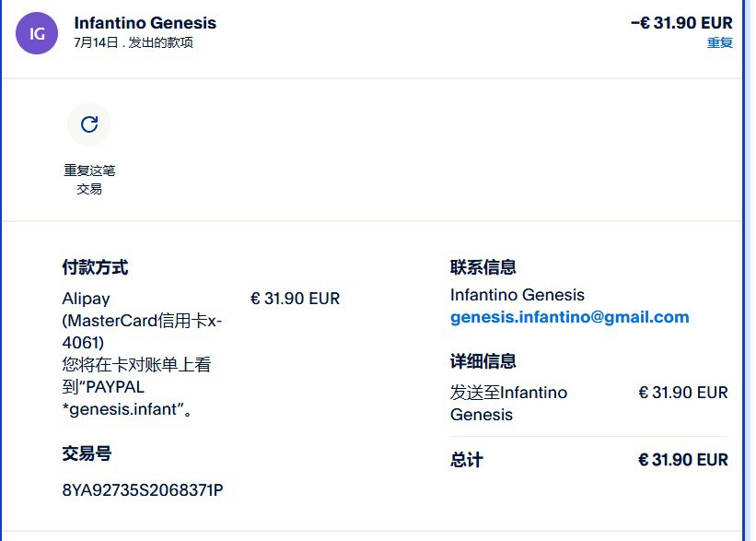Click the 总计 total amount
Viewport: 756px width, 541px height.
coord(682,460)
